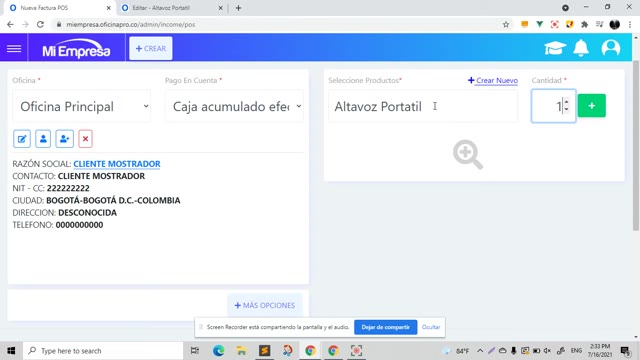Click the Seleccione Productos input field
The height and width of the screenshot is (360, 640).
click(x=423, y=107)
